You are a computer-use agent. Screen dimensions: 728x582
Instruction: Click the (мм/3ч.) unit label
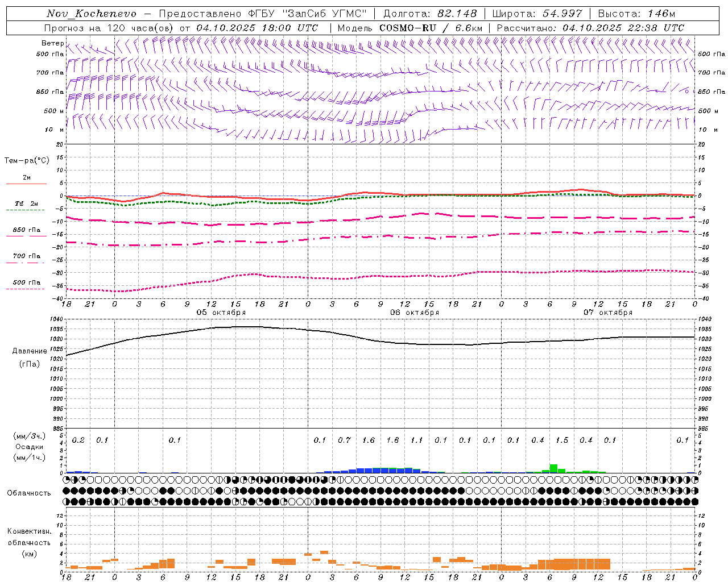pyautogui.click(x=29, y=436)
